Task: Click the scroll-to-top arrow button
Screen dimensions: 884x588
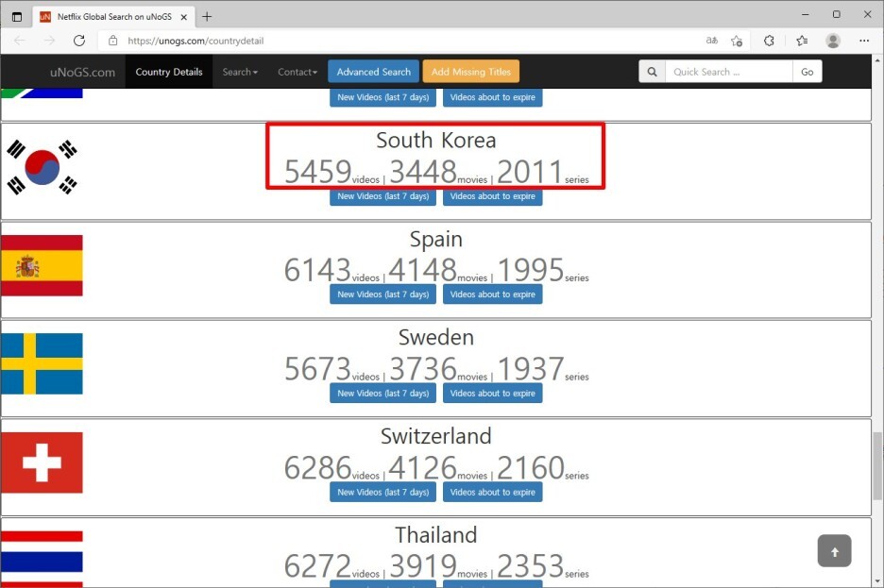Action: [x=834, y=551]
